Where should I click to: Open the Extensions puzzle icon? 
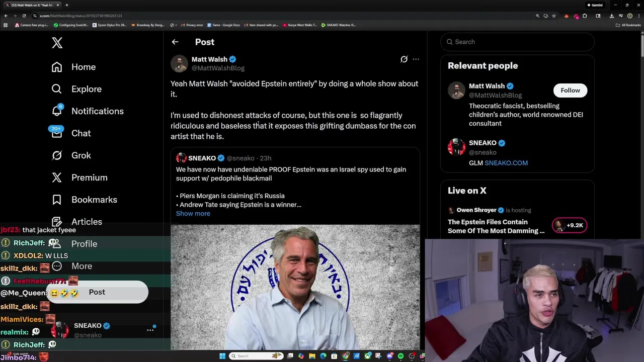pyautogui.click(x=585, y=16)
